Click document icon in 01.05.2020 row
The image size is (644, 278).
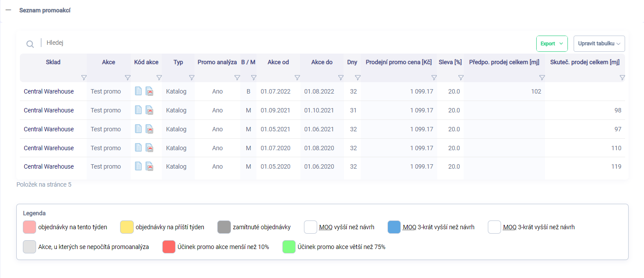coord(139,166)
